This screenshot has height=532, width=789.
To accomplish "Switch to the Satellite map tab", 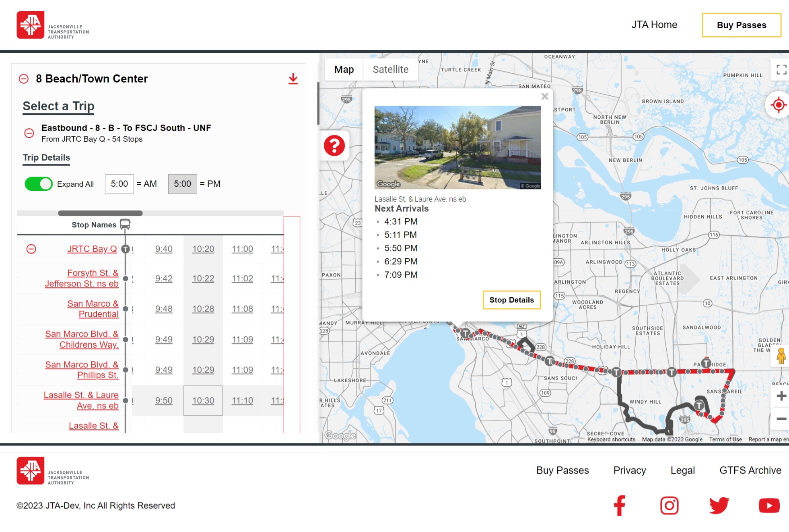I will coord(391,70).
